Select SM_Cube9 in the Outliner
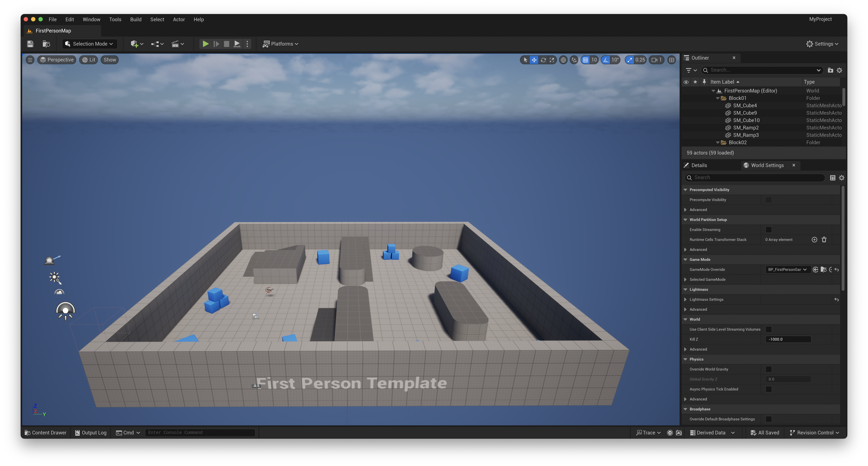The height and width of the screenshot is (466, 868). coord(745,113)
